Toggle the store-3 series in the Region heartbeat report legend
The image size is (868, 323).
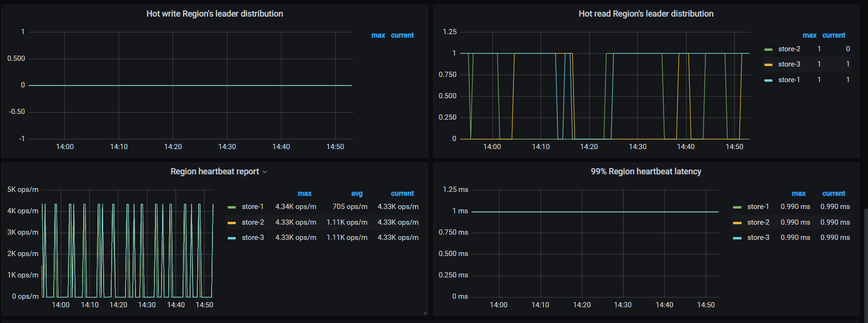252,237
